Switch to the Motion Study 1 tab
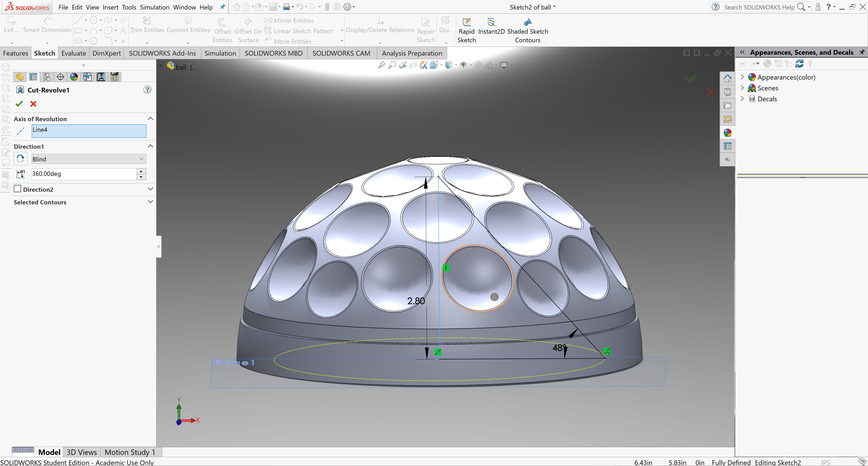 coord(130,452)
